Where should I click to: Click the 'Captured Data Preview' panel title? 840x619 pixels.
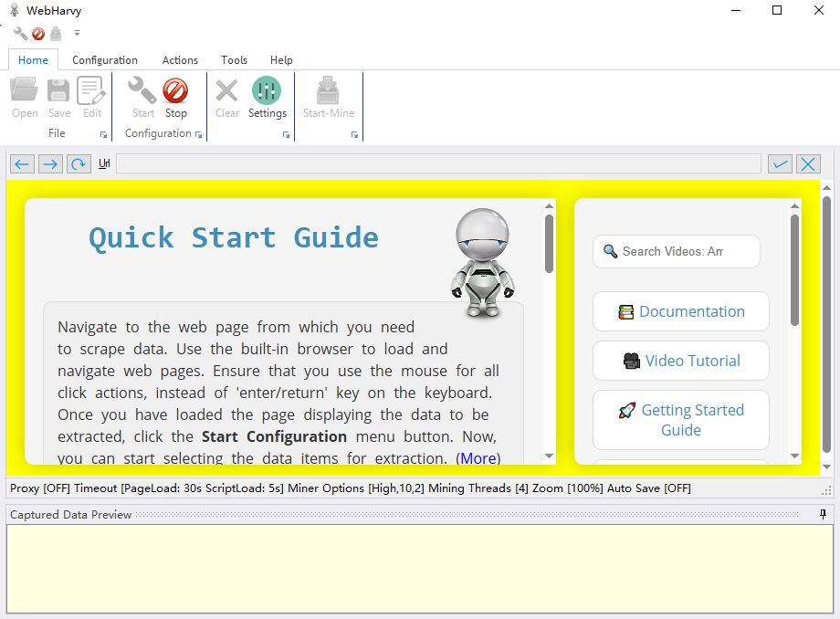pos(70,515)
